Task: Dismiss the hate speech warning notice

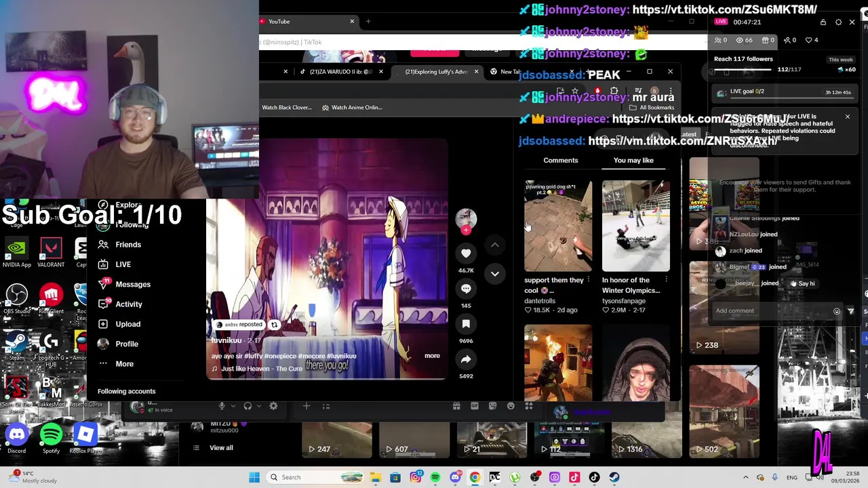Action: click(847, 117)
